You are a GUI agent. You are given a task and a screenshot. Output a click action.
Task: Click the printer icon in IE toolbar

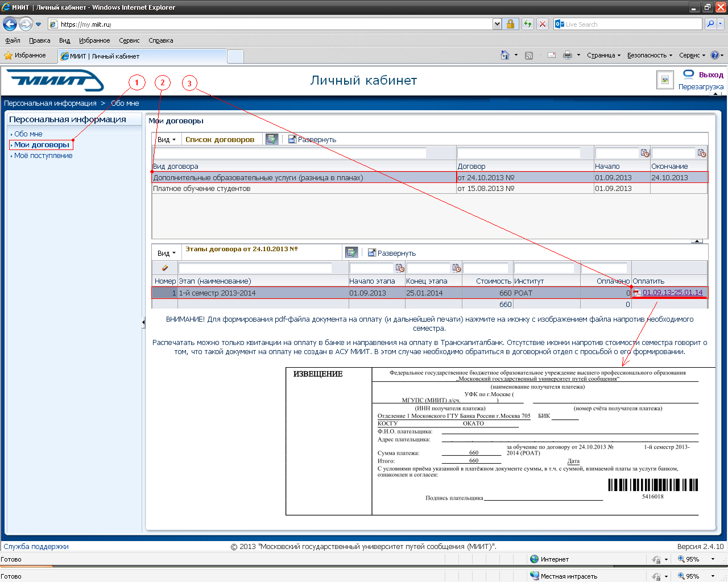click(x=567, y=55)
